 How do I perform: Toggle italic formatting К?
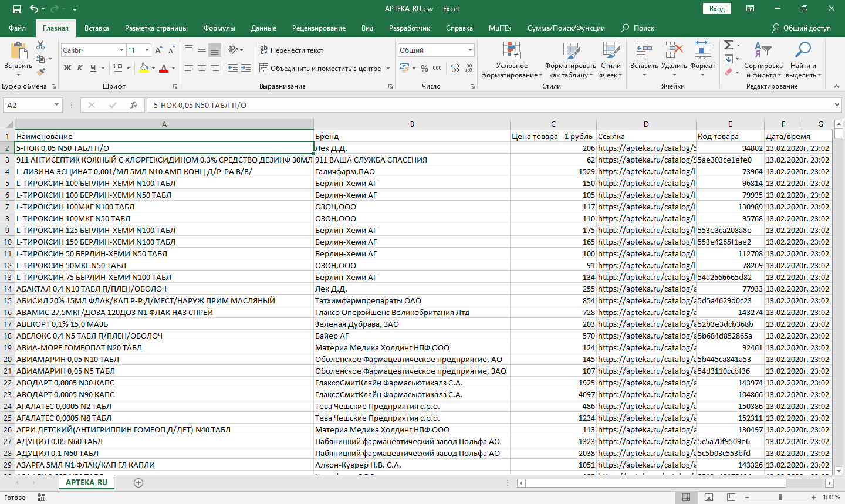tap(80, 68)
